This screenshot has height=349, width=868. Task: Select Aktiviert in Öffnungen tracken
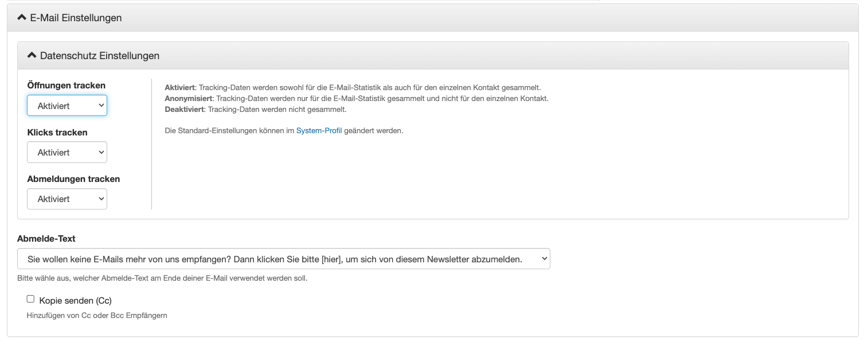[67, 105]
